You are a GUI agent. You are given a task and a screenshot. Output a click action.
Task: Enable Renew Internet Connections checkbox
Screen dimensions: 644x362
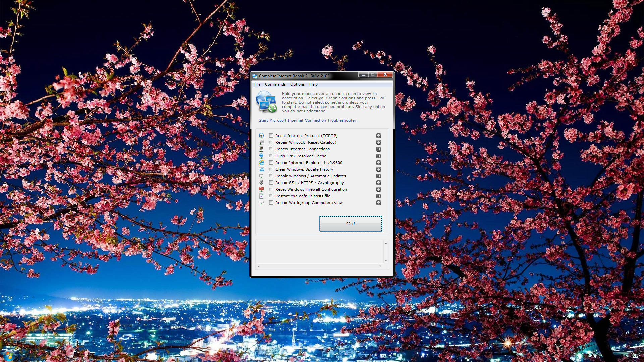click(271, 149)
